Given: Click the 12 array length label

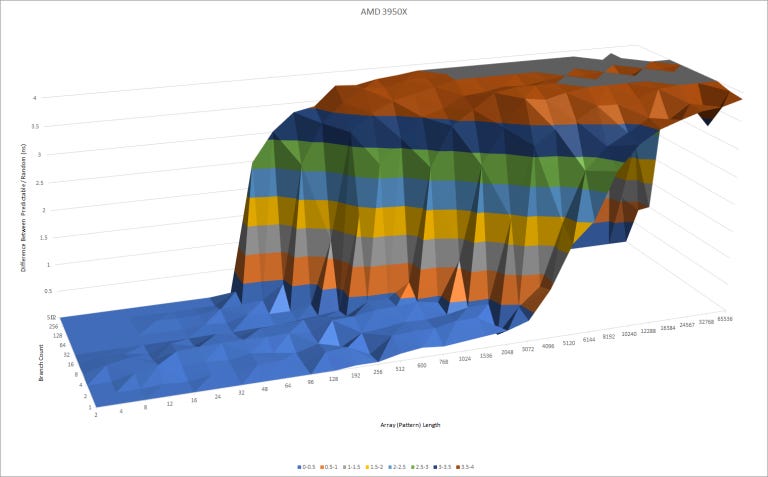Looking at the screenshot, I should coord(169,404).
